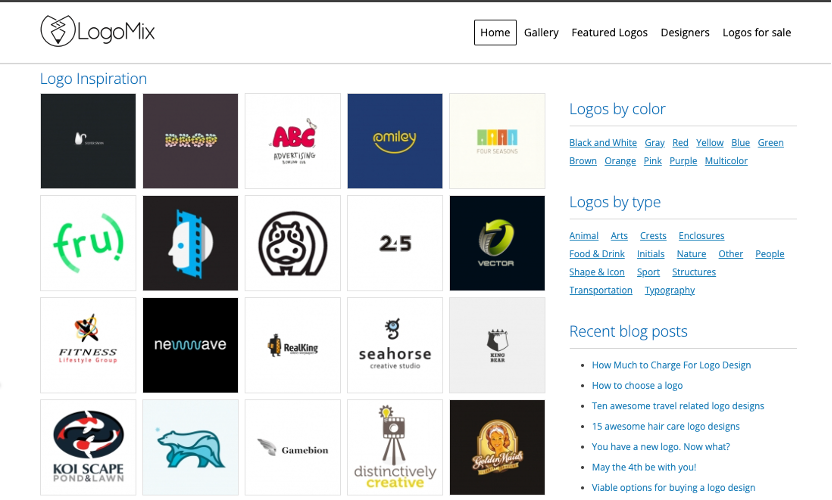Read How Much to Charge For Logo Design
This screenshot has height=500, width=832.
coord(671,365)
